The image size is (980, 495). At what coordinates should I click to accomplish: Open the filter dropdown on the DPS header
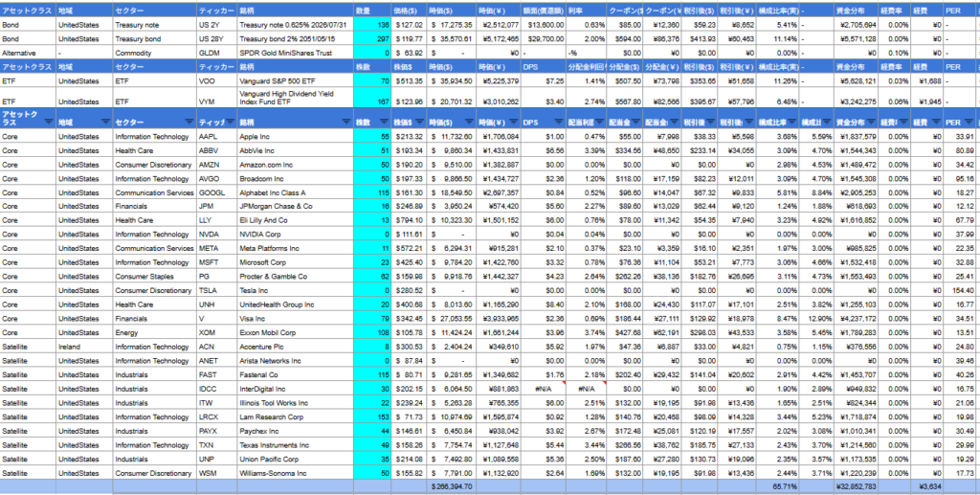(x=557, y=122)
